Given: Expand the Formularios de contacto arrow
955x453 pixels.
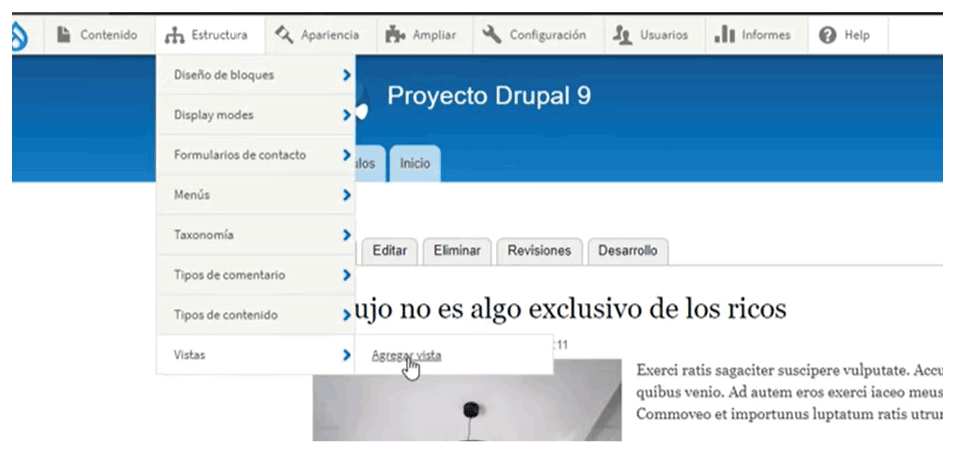Looking at the screenshot, I should tap(347, 155).
